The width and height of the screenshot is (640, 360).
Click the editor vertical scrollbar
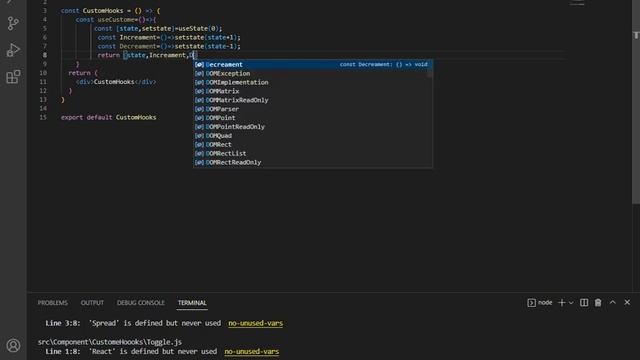[636, 102]
